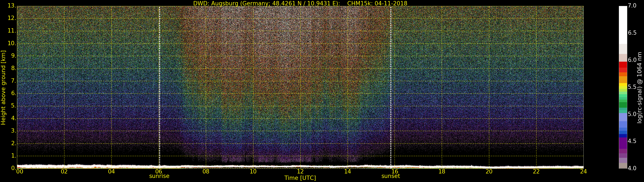Click the 18 tick on the time axis
Screen dimensions: 644x182
tap(442, 172)
